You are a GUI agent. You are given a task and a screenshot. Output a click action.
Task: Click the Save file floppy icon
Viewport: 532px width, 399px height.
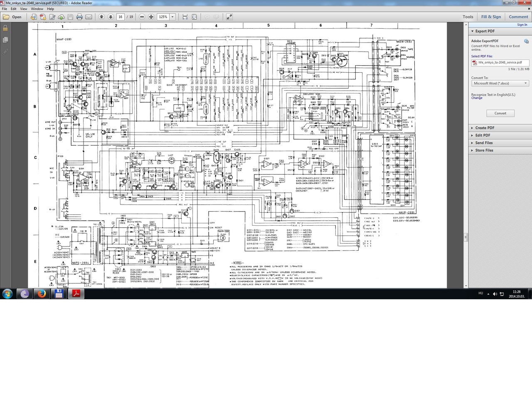click(x=70, y=17)
